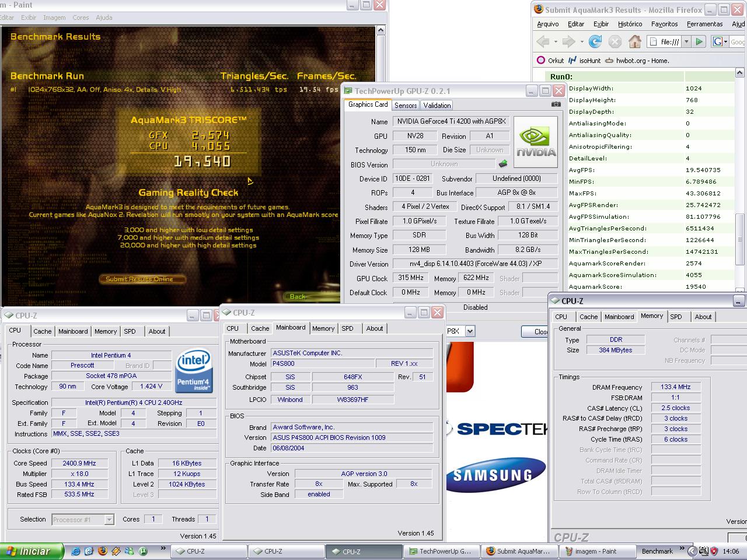
Task: Click the Firefox forward arrow
Action: pos(568,41)
